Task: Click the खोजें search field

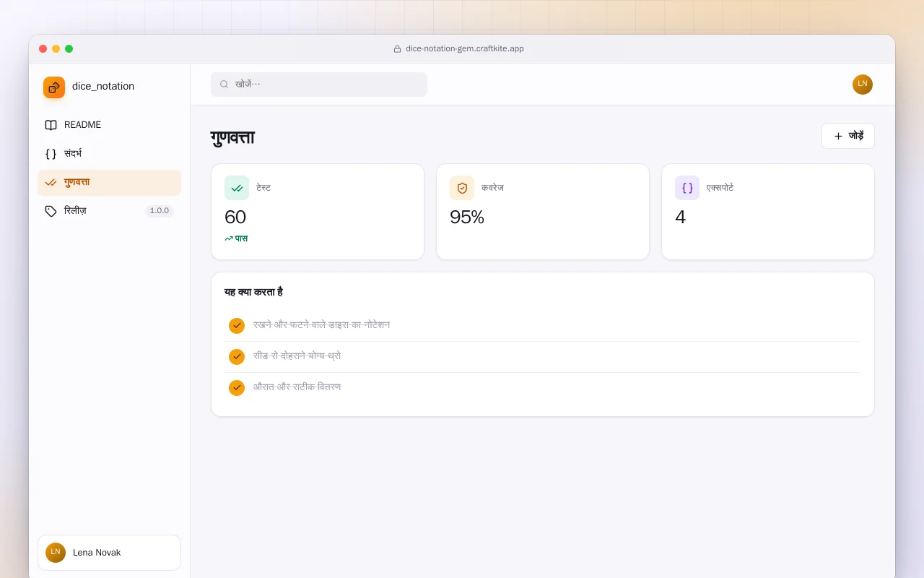Action: [x=319, y=85]
